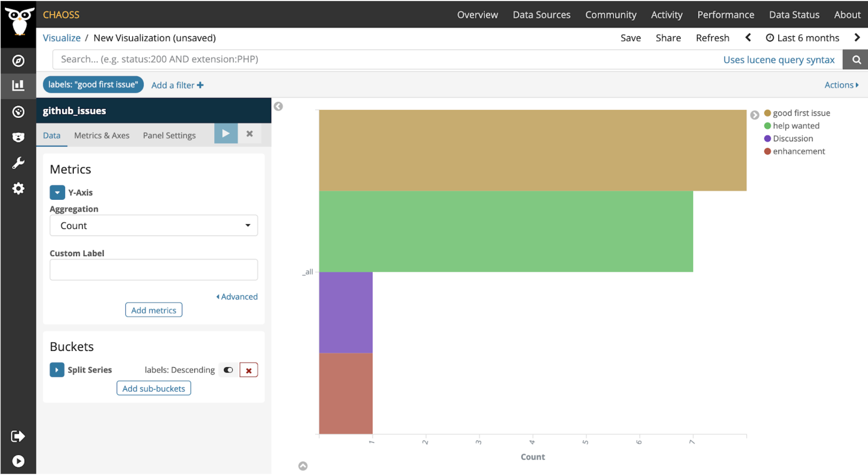Open the Performance menu
Image resolution: width=868 pixels, height=475 pixels.
[x=725, y=15]
